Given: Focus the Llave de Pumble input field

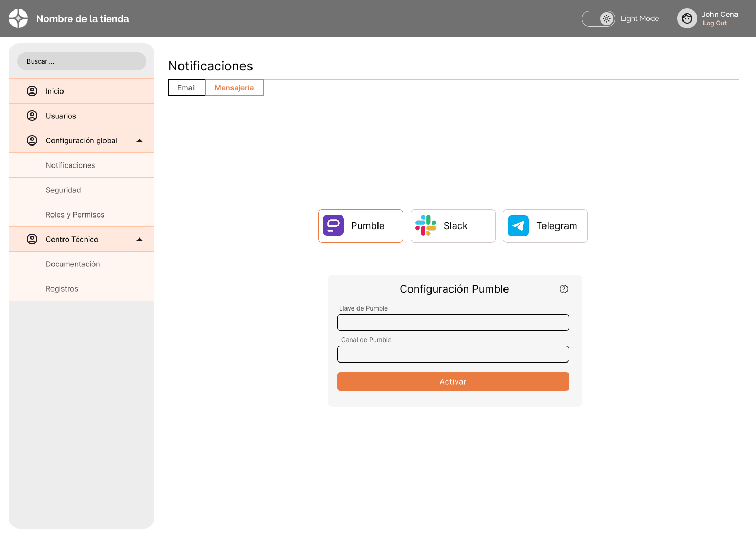Looking at the screenshot, I should point(453,323).
